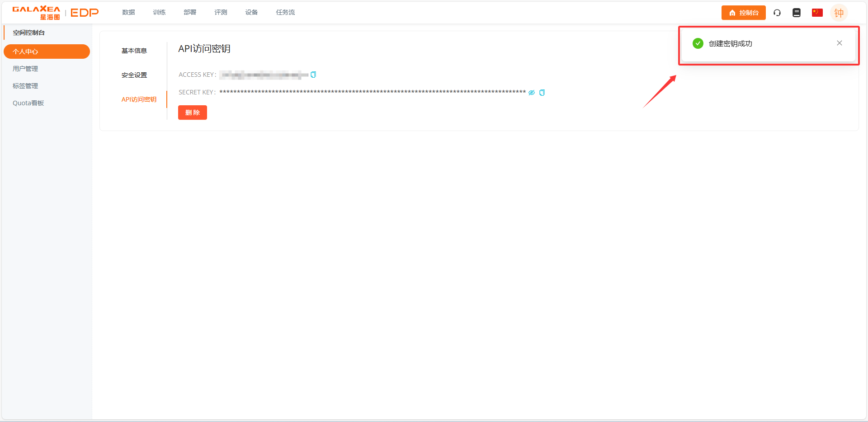
Task: Copy the ACCESS KEY value
Action: click(x=313, y=75)
